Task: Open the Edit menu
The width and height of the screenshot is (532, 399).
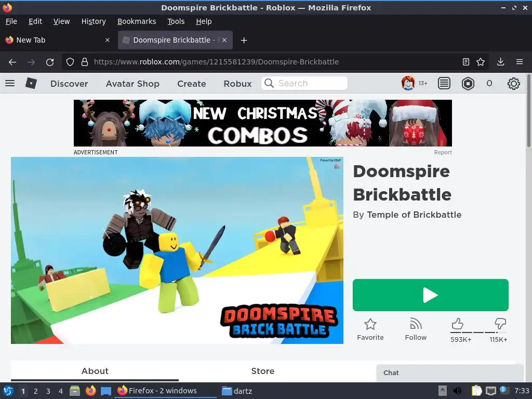Action: point(35,21)
